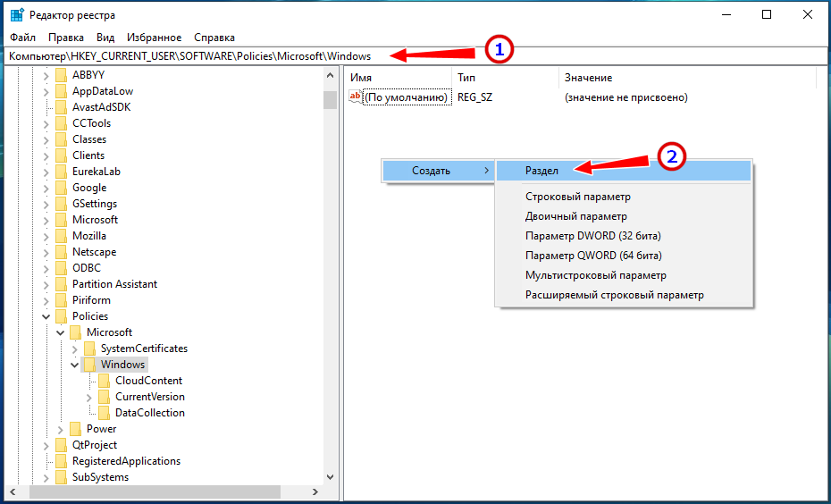Click the Clients folder icon

pyautogui.click(x=61, y=155)
